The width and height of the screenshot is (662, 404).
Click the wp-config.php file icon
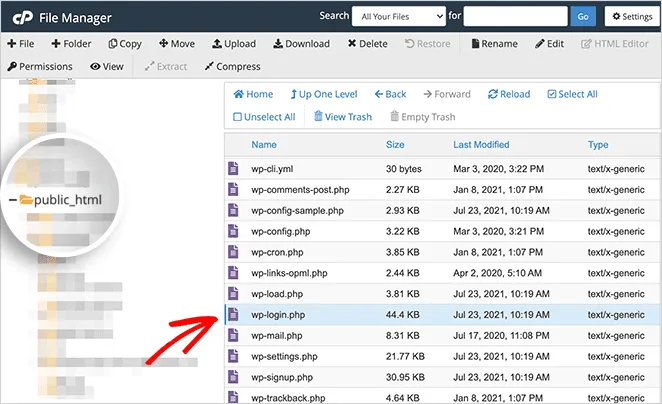(x=233, y=231)
